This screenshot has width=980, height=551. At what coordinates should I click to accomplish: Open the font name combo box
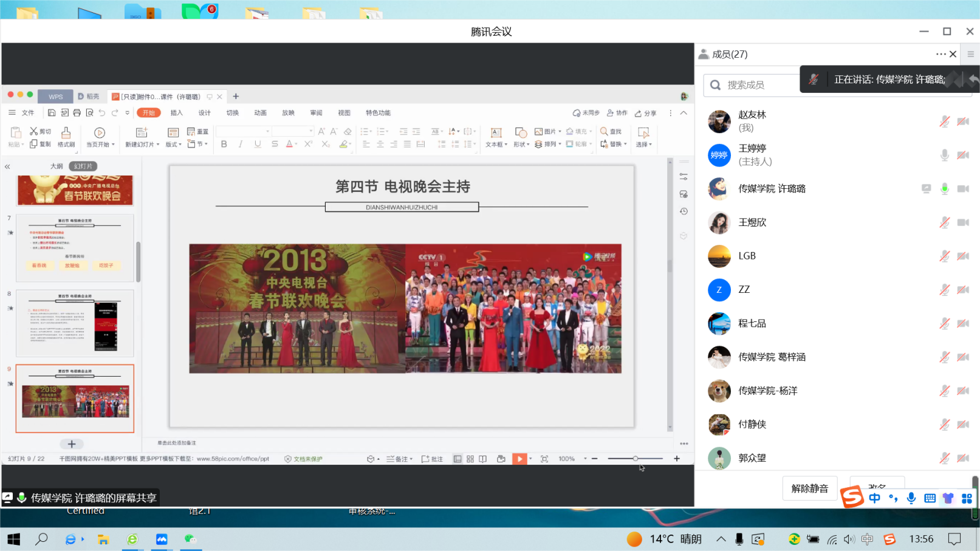[243, 131]
